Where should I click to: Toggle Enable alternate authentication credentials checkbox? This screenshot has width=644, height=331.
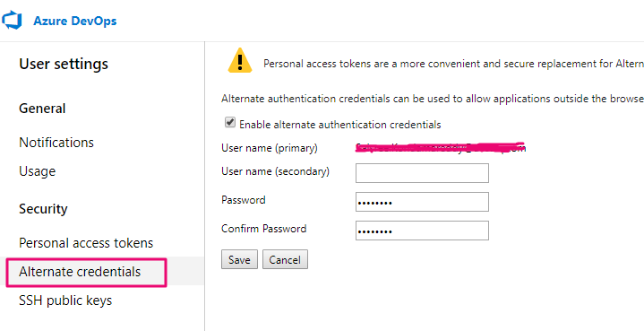(x=230, y=123)
